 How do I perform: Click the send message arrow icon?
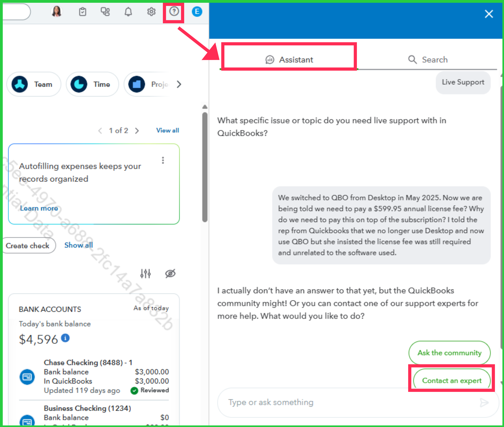pyautogui.click(x=484, y=403)
